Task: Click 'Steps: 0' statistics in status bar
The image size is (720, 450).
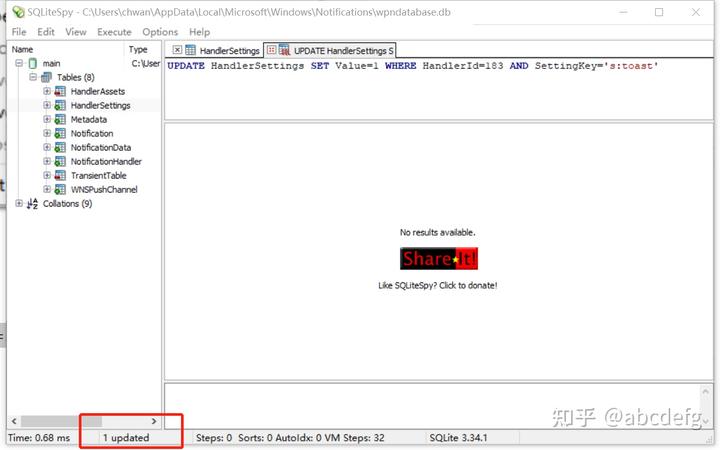Action: pos(214,438)
